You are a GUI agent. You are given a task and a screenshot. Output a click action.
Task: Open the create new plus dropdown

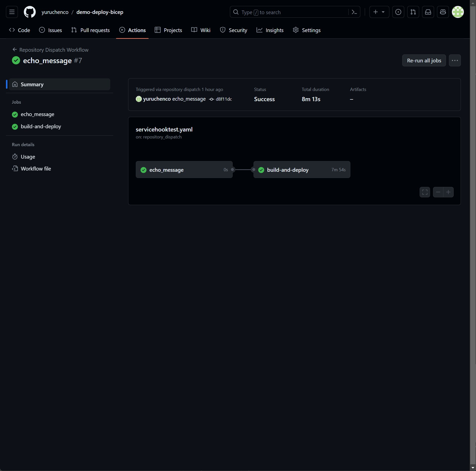(x=379, y=12)
